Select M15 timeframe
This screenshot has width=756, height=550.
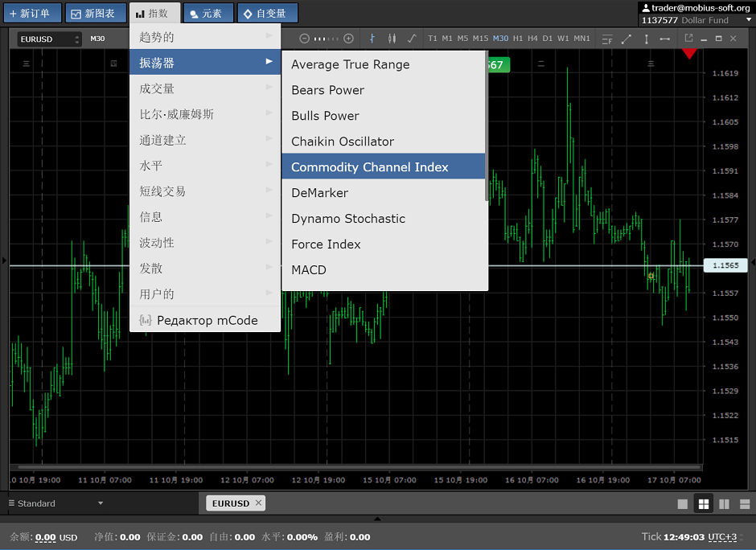coord(480,39)
